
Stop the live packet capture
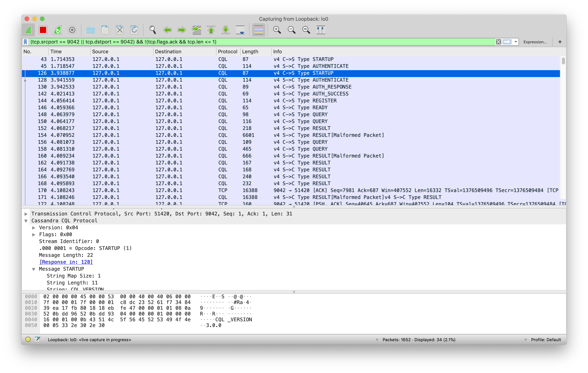click(43, 30)
